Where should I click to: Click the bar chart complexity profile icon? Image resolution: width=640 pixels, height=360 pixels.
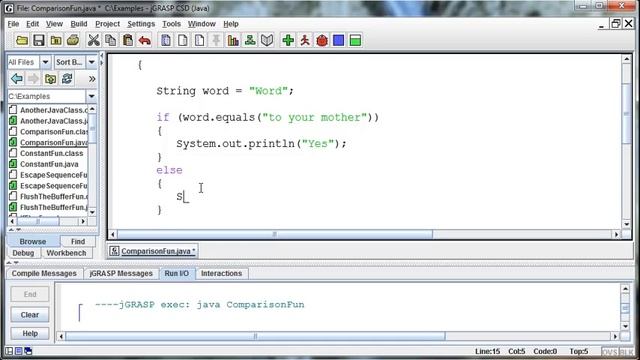tap(233, 40)
